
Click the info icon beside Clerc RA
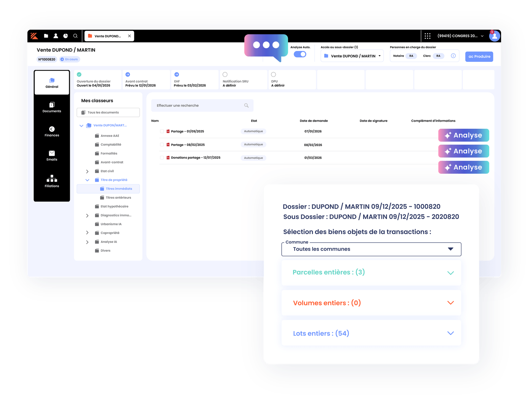click(x=453, y=56)
